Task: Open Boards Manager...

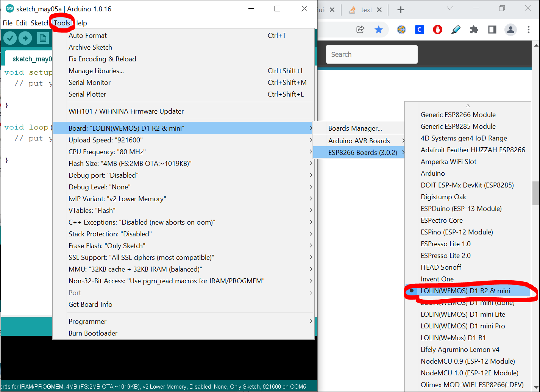Action: (359, 128)
